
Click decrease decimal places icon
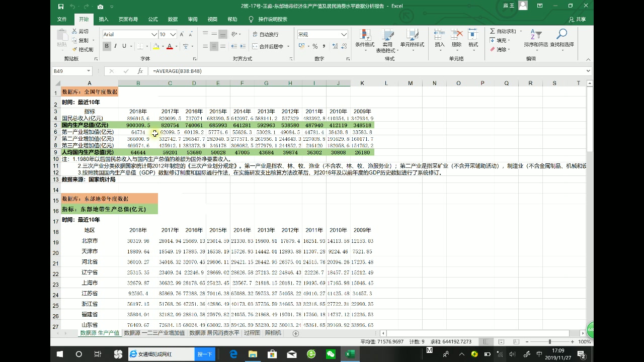point(343,46)
